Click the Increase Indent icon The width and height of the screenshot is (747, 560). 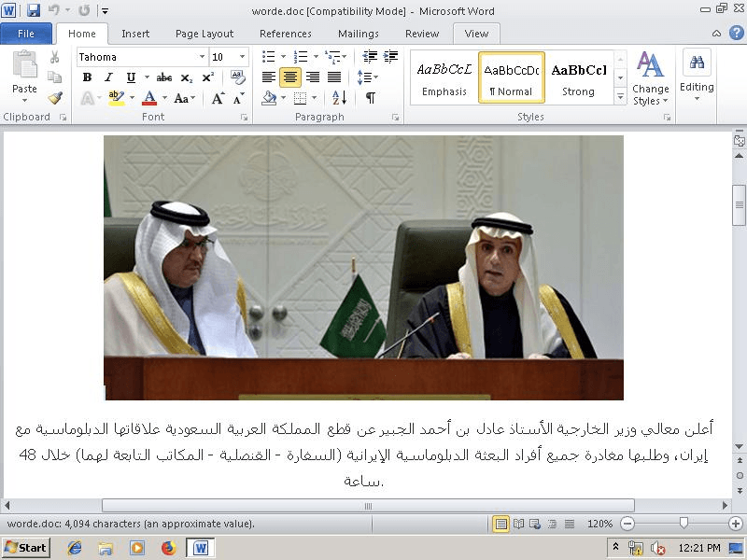(389, 57)
